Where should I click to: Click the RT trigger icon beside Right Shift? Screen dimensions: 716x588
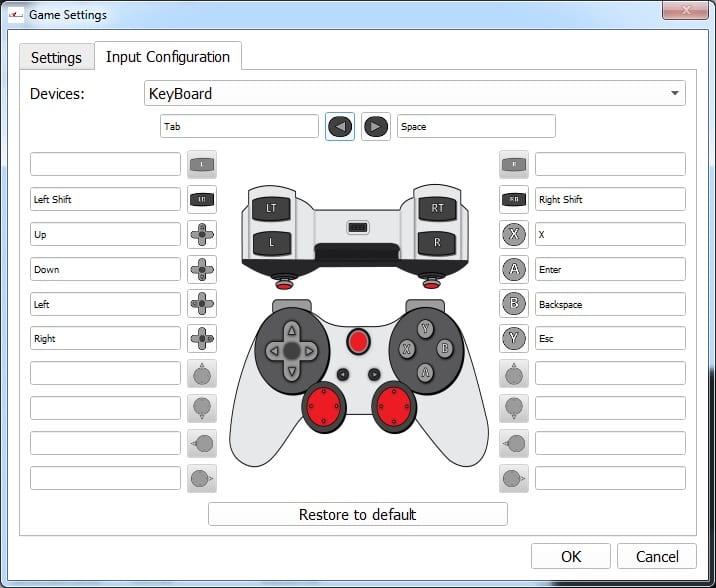514,199
